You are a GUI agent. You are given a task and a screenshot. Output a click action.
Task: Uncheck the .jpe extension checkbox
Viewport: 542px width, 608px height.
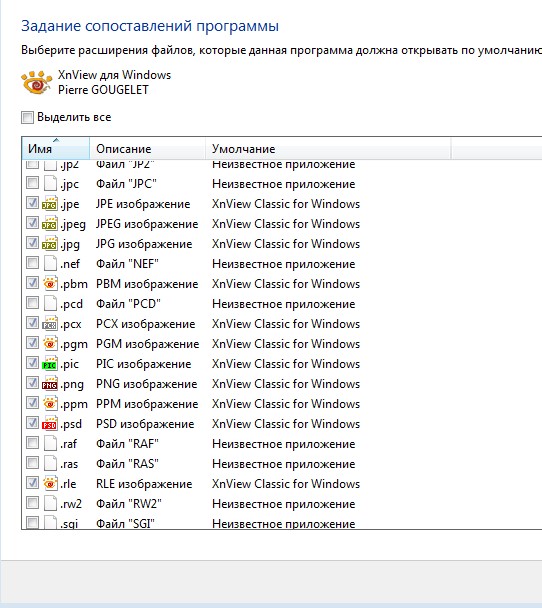point(32,202)
